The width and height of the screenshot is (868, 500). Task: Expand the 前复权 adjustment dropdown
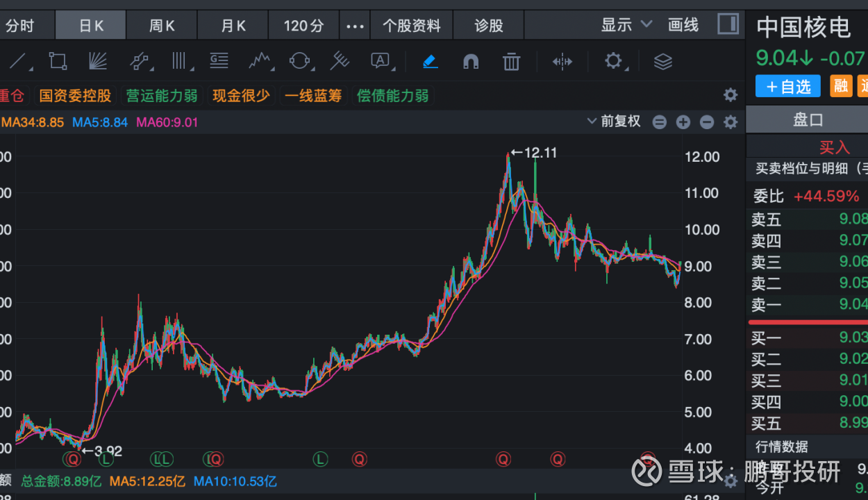[x=614, y=122]
